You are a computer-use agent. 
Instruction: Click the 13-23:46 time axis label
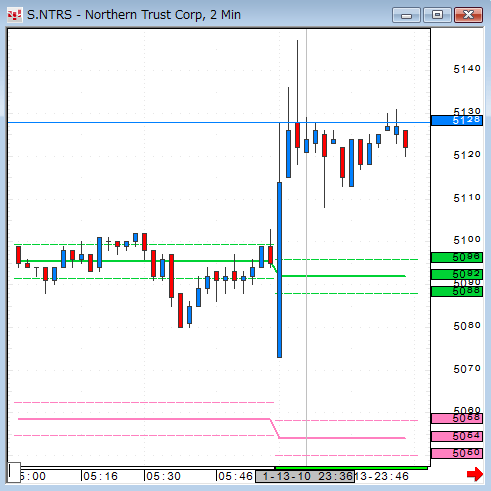click(382, 476)
